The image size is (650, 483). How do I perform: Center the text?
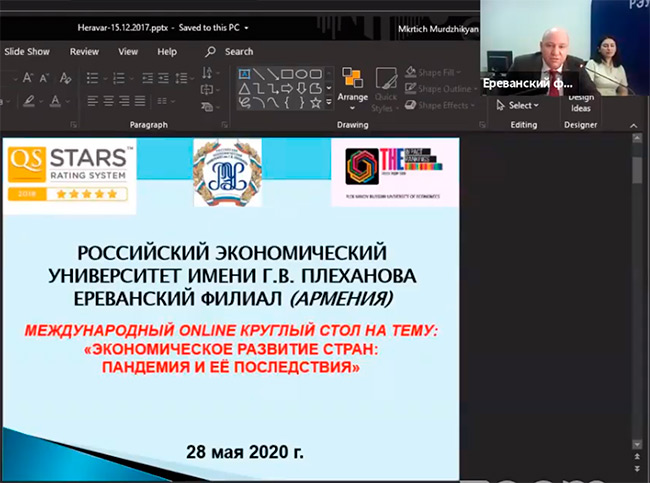click(x=108, y=101)
